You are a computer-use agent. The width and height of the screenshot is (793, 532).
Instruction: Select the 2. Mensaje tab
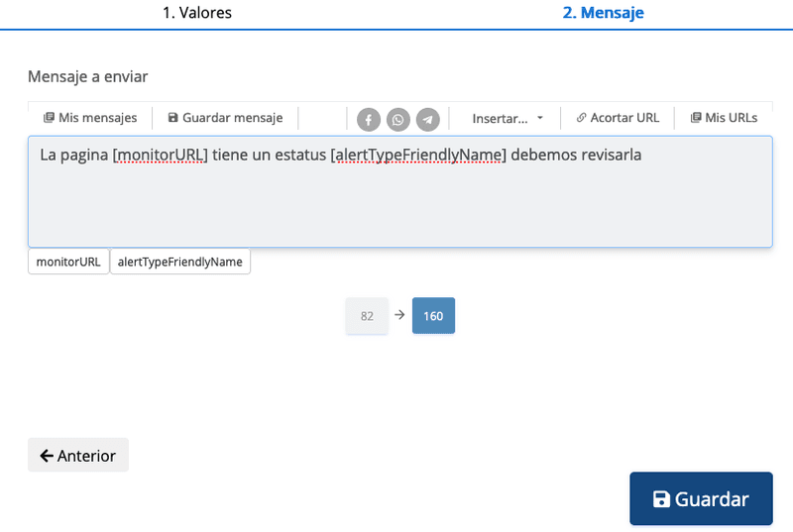(x=603, y=13)
